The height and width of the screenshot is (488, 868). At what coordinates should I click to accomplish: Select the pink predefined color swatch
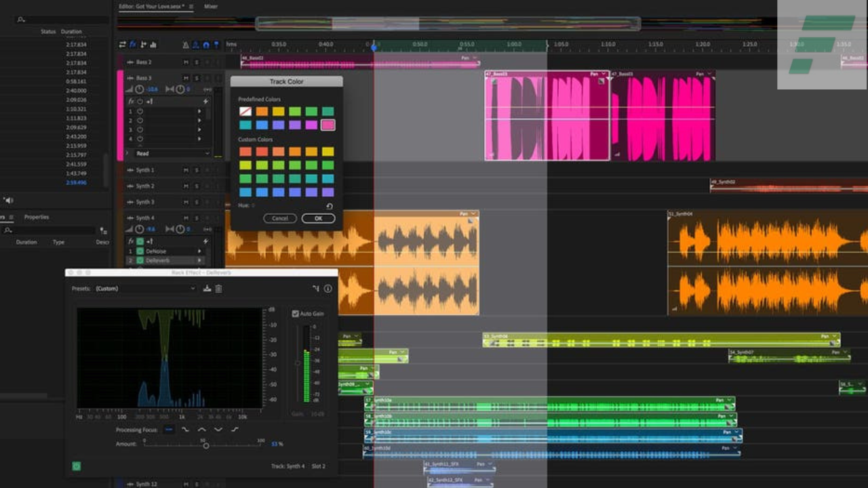click(328, 125)
